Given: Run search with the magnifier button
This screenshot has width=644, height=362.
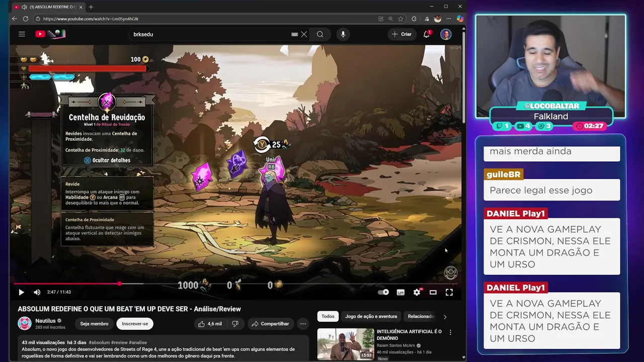Looking at the screenshot, I should (320, 34).
